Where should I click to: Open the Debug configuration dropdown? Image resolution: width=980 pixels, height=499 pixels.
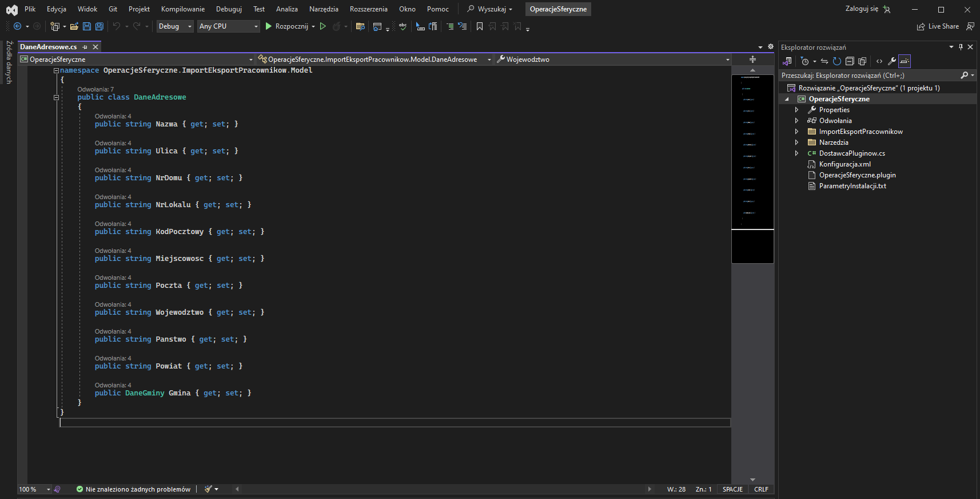tap(175, 26)
